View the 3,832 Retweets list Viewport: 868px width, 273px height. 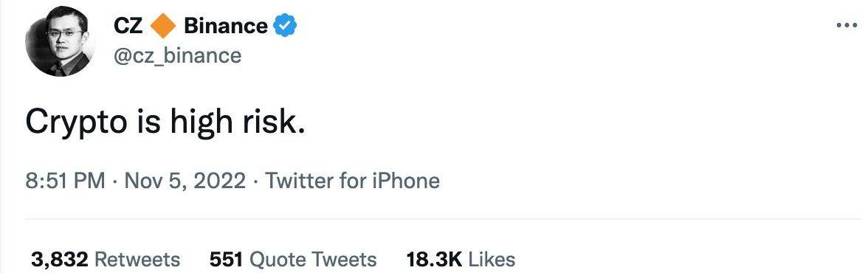click(x=105, y=259)
